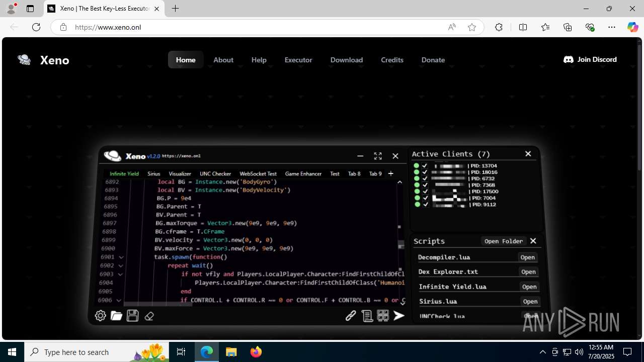
Task: Open the Favorites list icon
Action: (545, 27)
